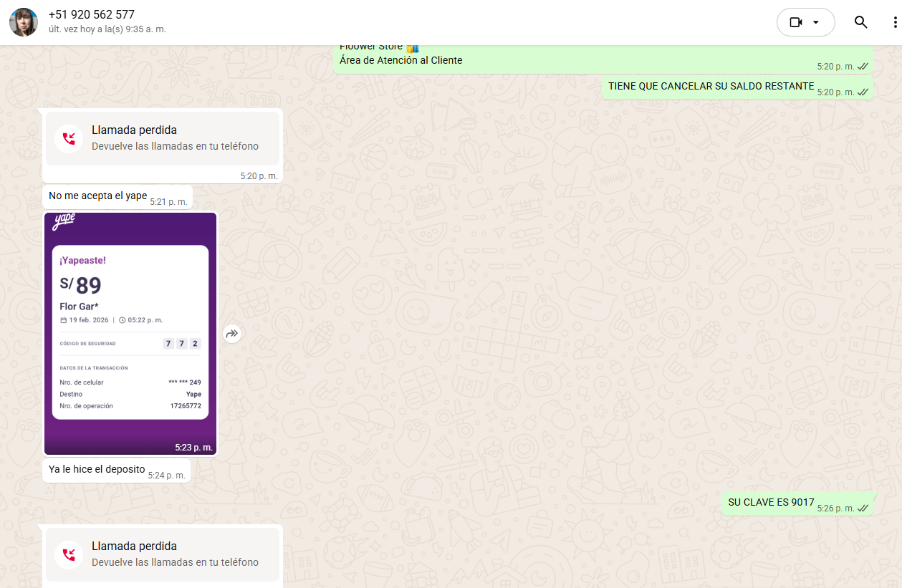Select the "Ya le hice el deposito" message
The height and width of the screenshot is (588, 902).
pyautogui.click(x=97, y=470)
